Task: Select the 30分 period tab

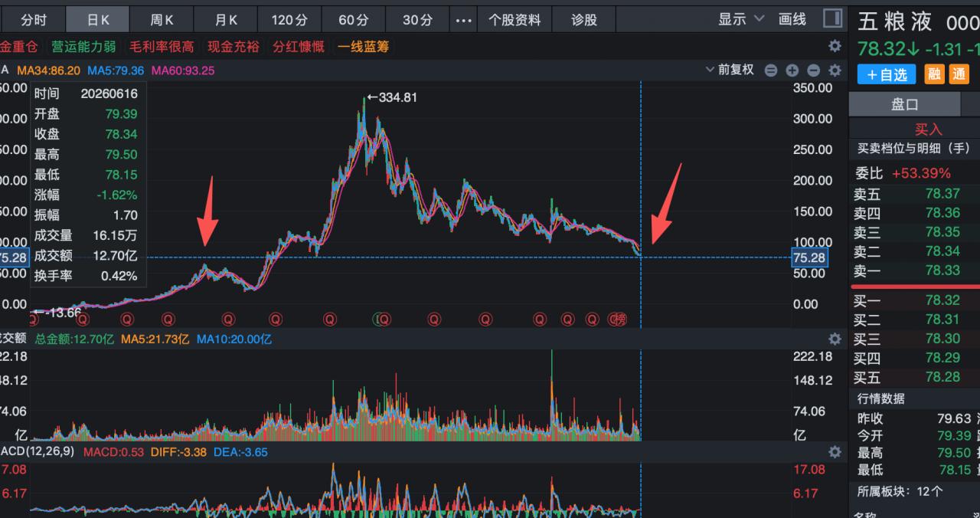Action: click(x=417, y=20)
